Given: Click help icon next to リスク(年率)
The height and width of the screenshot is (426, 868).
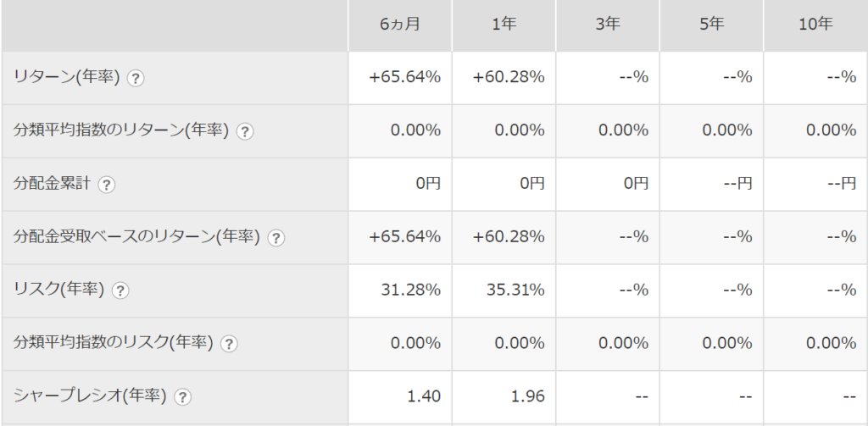Looking at the screenshot, I should [120, 290].
